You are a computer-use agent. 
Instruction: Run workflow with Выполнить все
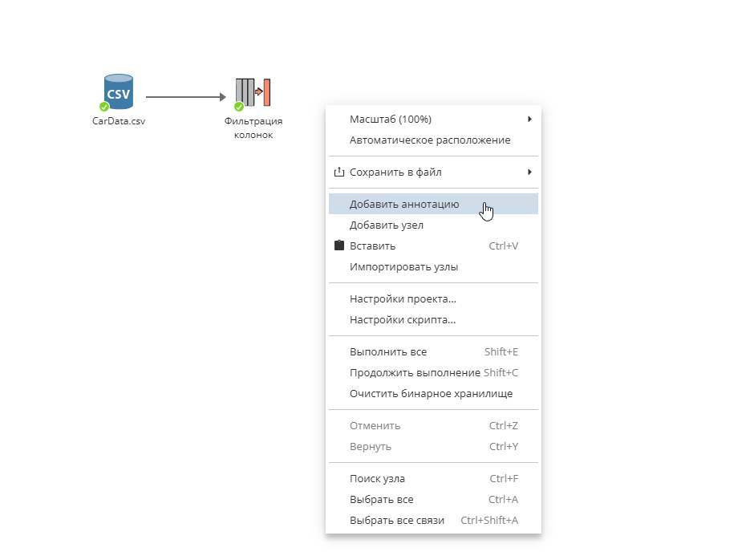pos(388,352)
